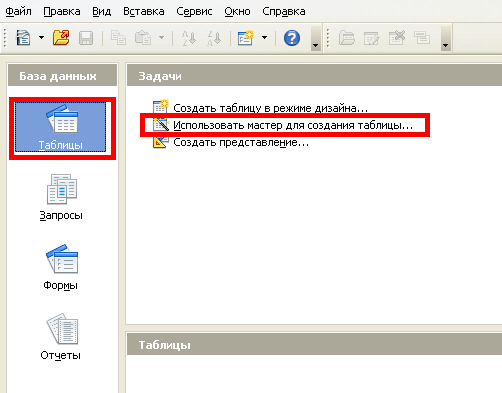The image size is (502, 393).
Task: Open the Вид menu
Action: click(x=101, y=11)
